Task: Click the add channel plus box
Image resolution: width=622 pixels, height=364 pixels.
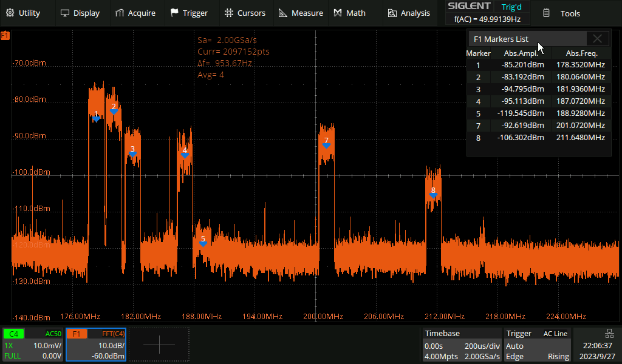Action: point(159,345)
